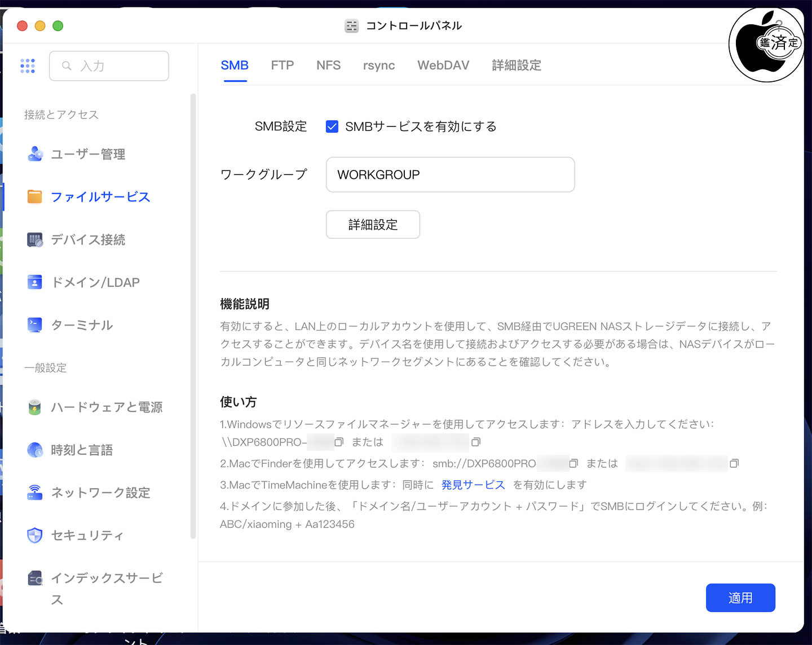Select ターミナル in sidebar
The image size is (812, 645).
[x=82, y=325]
